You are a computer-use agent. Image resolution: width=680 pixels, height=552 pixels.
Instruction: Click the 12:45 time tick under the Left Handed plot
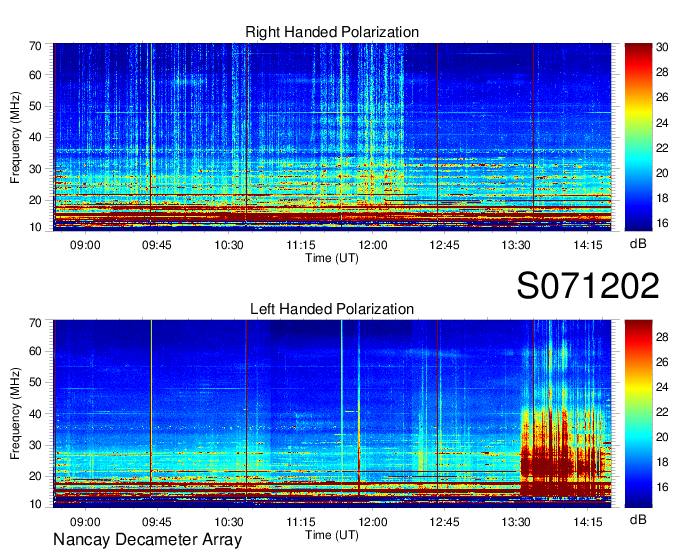point(444,522)
